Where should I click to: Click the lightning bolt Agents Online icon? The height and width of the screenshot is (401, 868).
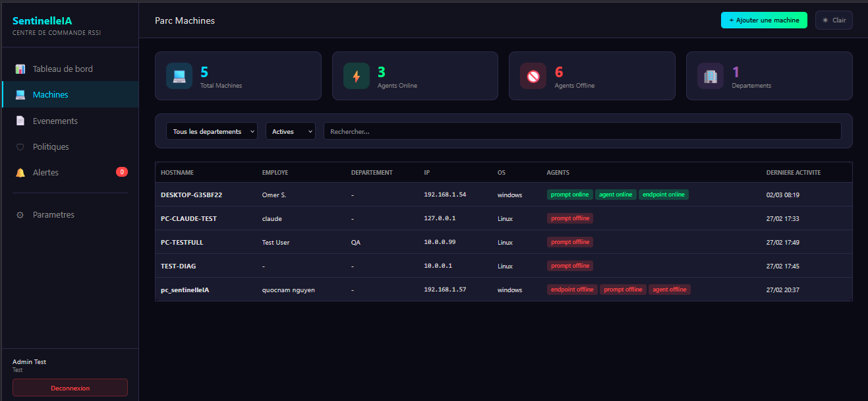click(357, 76)
